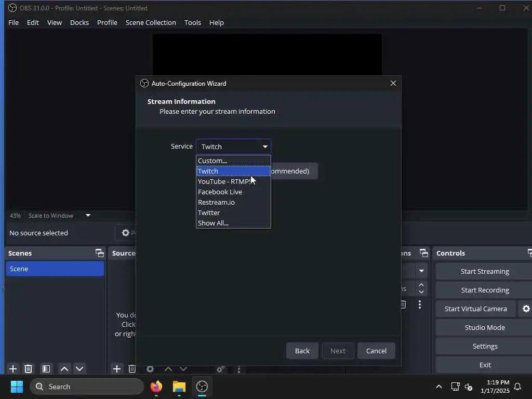
Task: Remove selected scene with trash icon
Action: tap(29, 369)
